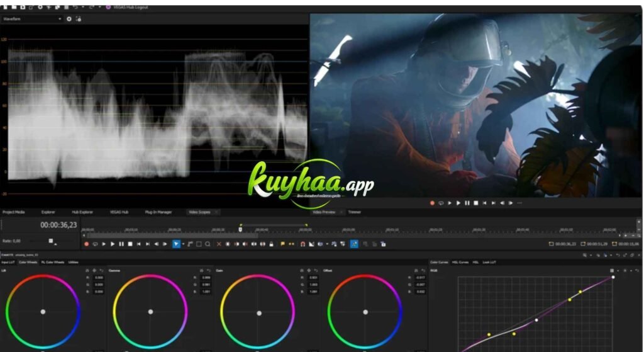Click top-right white curve point in RGB graph

point(613,277)
